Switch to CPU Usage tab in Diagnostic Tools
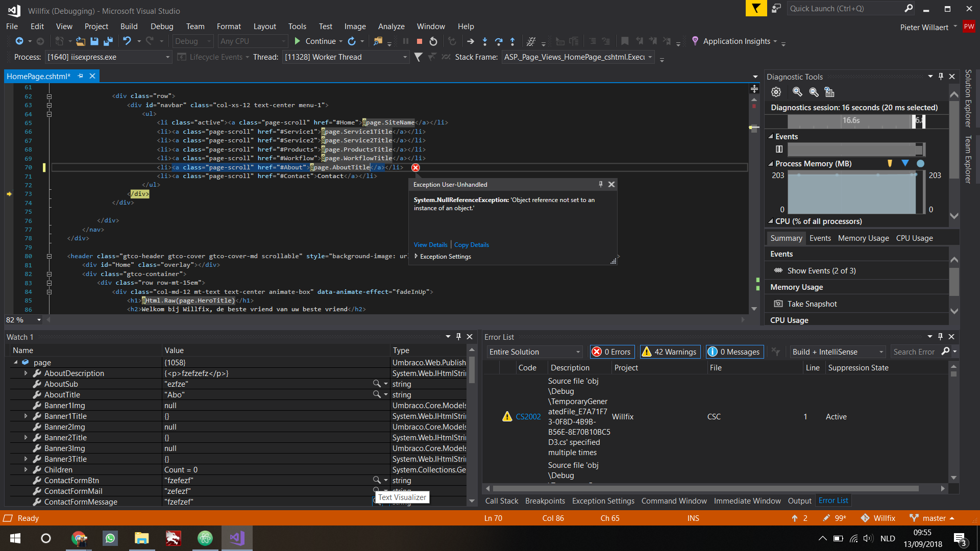980x551 pixels. (914, 238)
